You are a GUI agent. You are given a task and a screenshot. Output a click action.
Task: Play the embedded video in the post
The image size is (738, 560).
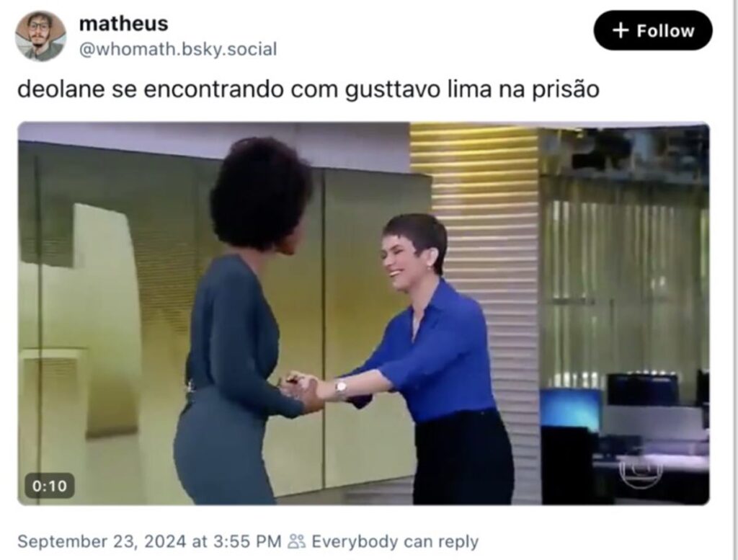[x=363, y=314]
